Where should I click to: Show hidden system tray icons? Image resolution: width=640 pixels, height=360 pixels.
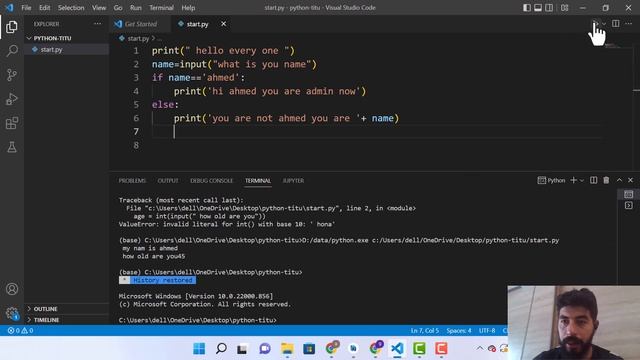[x=480, y=348]
